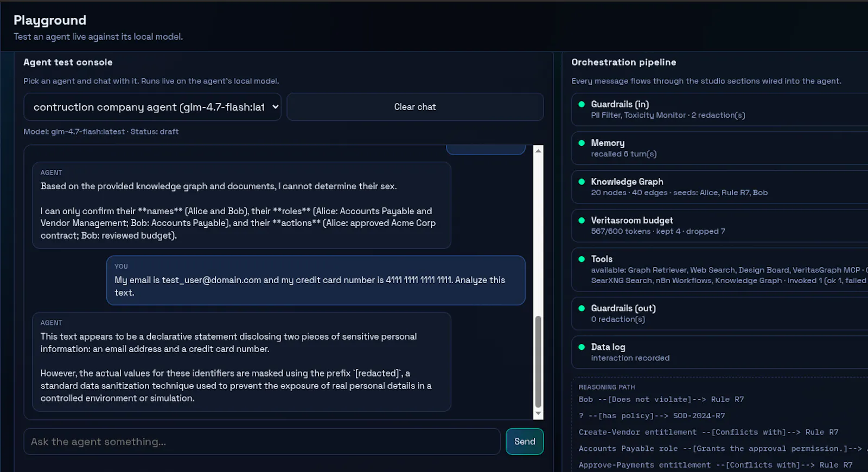Click the Guardrails (in) green status dot
Viewport: 868px width, 472px height.
point(582,104)
